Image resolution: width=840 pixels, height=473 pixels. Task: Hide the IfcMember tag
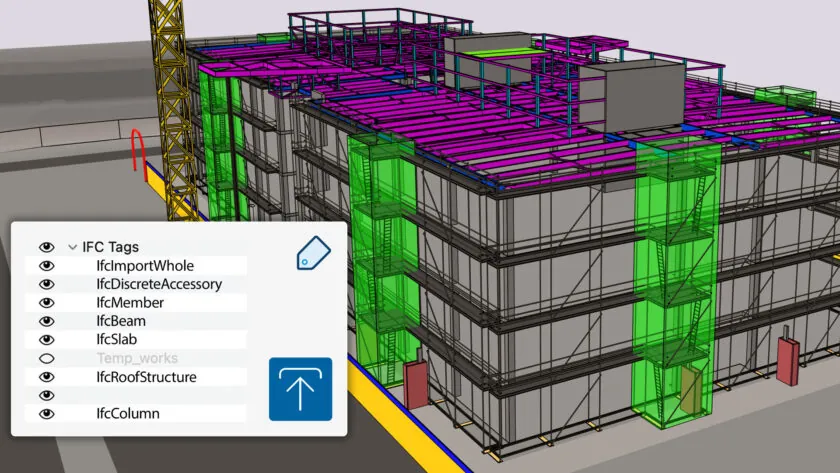45,303
